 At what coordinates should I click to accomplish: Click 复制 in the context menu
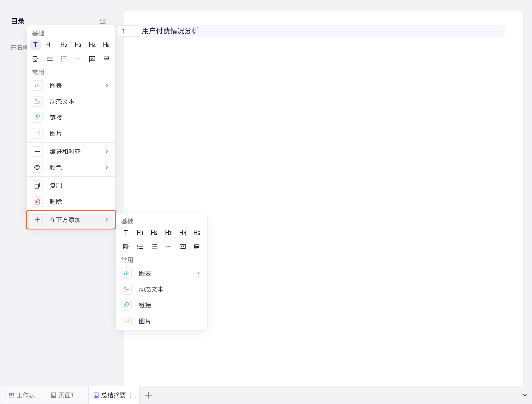click(71, 186)
